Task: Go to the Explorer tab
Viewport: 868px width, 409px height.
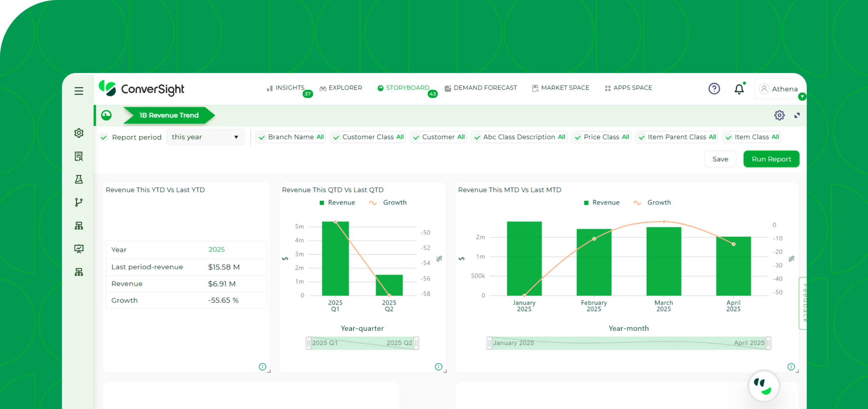Action: [x=341, y=88]
